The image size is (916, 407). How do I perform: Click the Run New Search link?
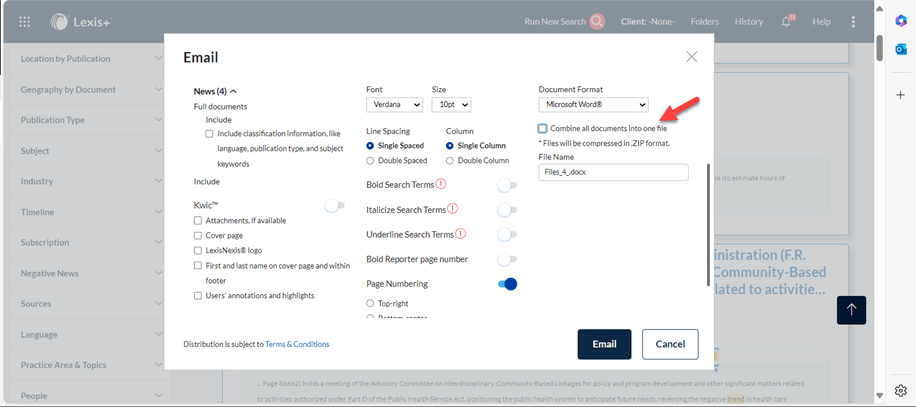555,22
